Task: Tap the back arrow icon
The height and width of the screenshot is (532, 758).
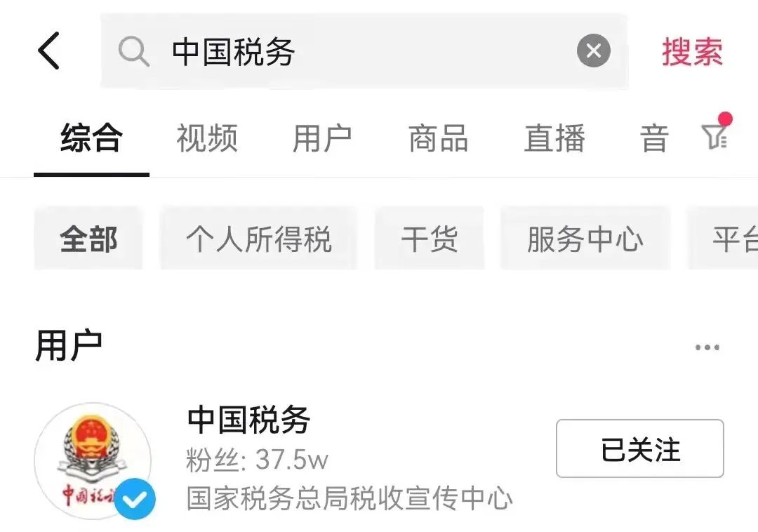Action: 48,51
